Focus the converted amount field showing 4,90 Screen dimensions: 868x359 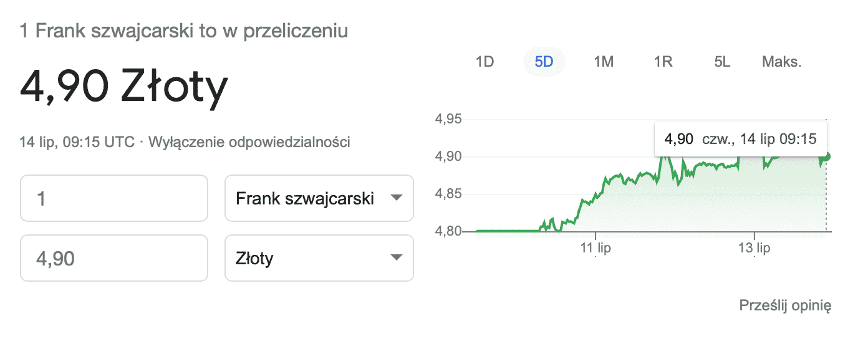(114, 258)
